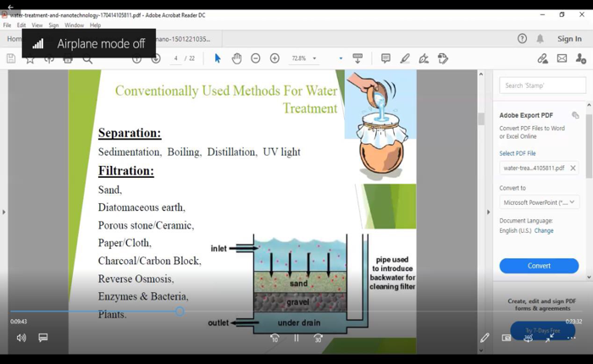Click the zoom out minus icon
The image size is (593, 364).
[256, 58]
